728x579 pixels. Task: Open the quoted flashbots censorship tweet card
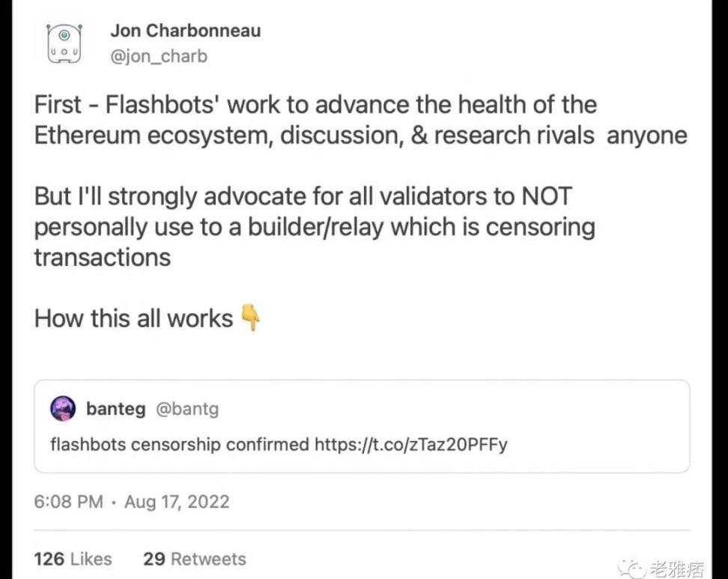pyautogui.click(x=362, y=426)
